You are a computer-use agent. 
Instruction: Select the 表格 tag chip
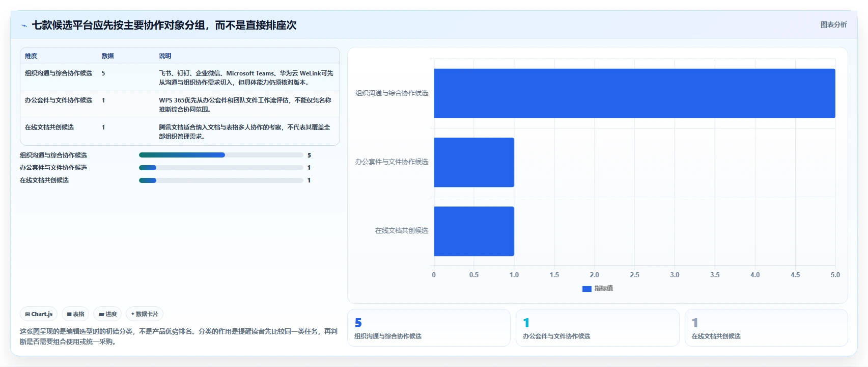point(75,314)
